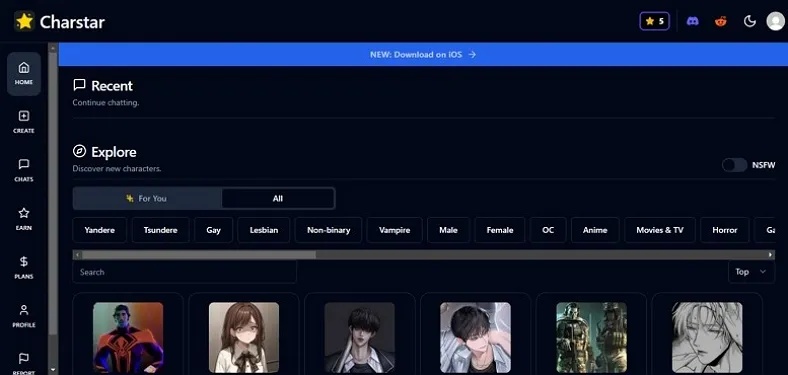Click the "Continue chatting." text
The image size is (788, 375).
pyautogui.click(x=106, y=103)
